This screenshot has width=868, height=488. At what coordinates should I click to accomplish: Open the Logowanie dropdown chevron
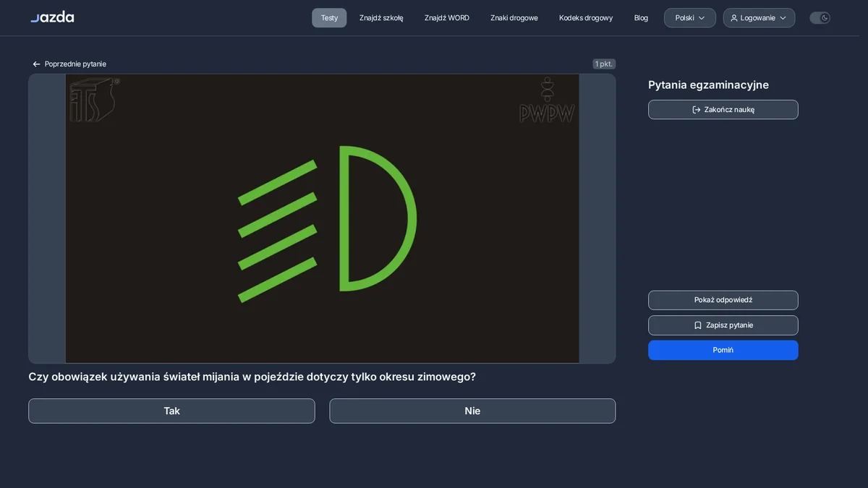783,18
